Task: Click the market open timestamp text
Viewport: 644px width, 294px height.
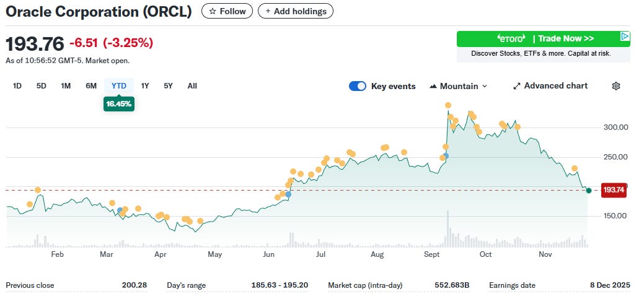Action: [68, 61]
